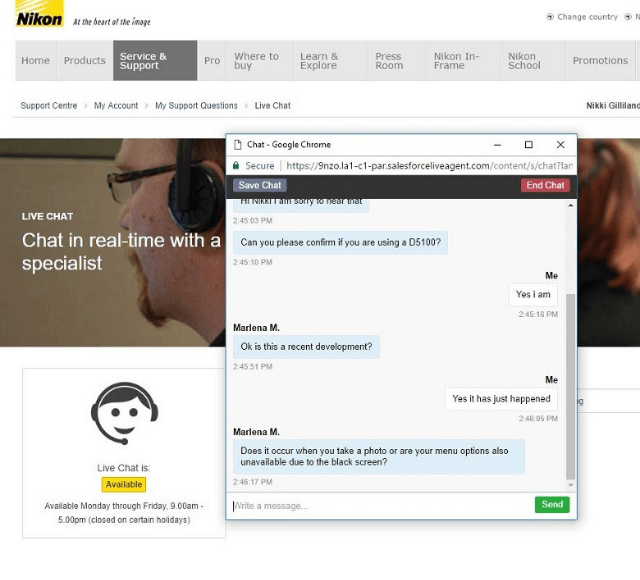
Task: Click the 2:45:51 PM timestamp
Action: pyautogui.click(x=253, y=367)
